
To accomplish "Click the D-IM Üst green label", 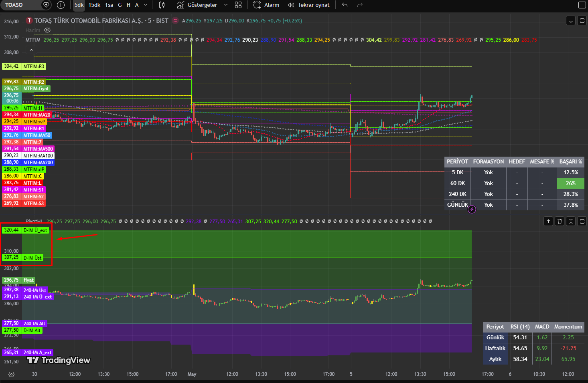I will [x=32, y=258].
